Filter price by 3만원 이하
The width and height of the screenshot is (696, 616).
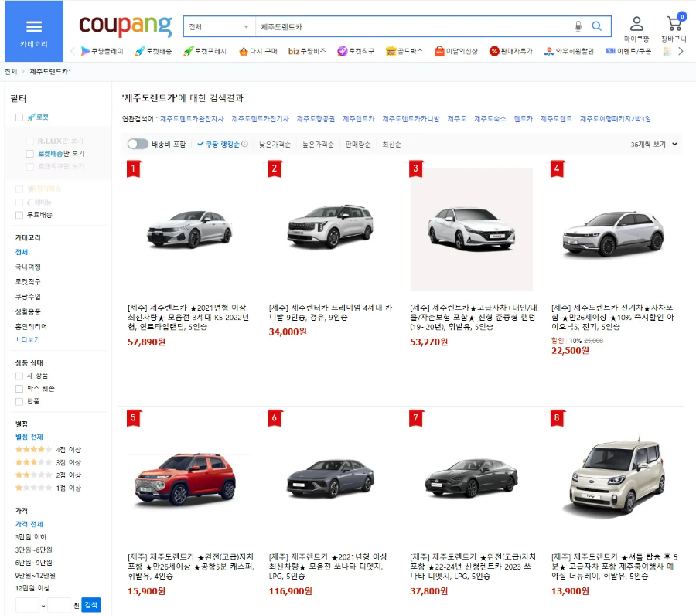click(x=31, y=537)
